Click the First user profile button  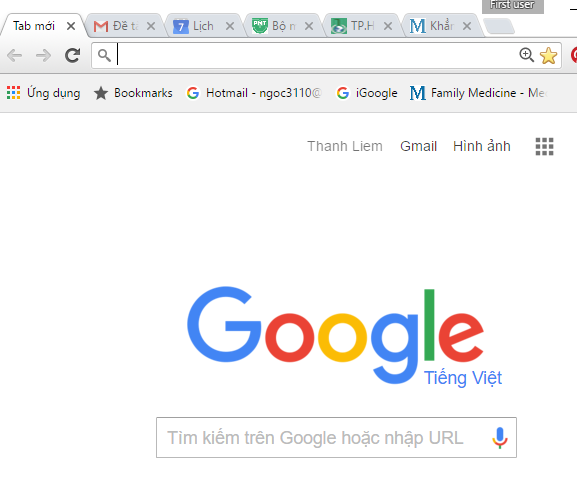512,5
